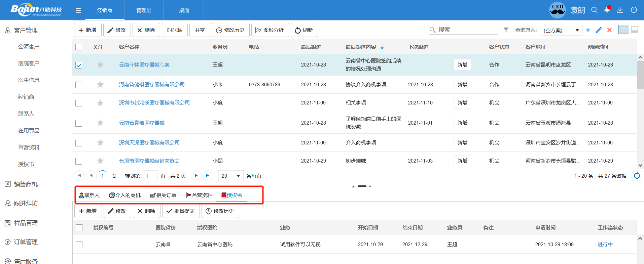The height and width of the screenshot is (264, 644).
Task: Click the download icon in header
Action: coord(620,10)
